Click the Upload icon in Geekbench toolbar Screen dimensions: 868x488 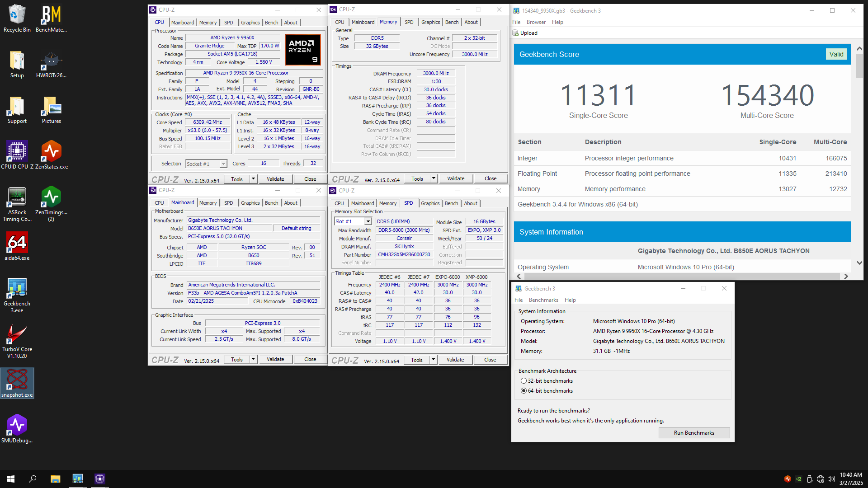(515, 33)
